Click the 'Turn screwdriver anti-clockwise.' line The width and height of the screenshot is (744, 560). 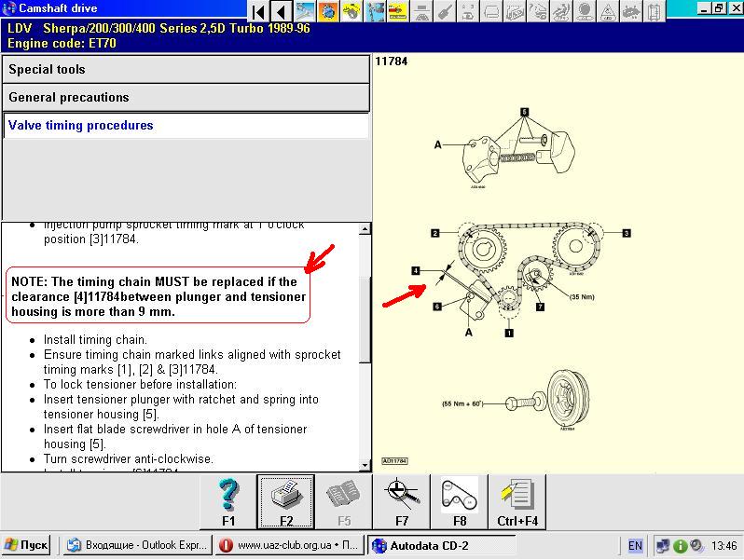pyautogui.click(x=129, y=459)
